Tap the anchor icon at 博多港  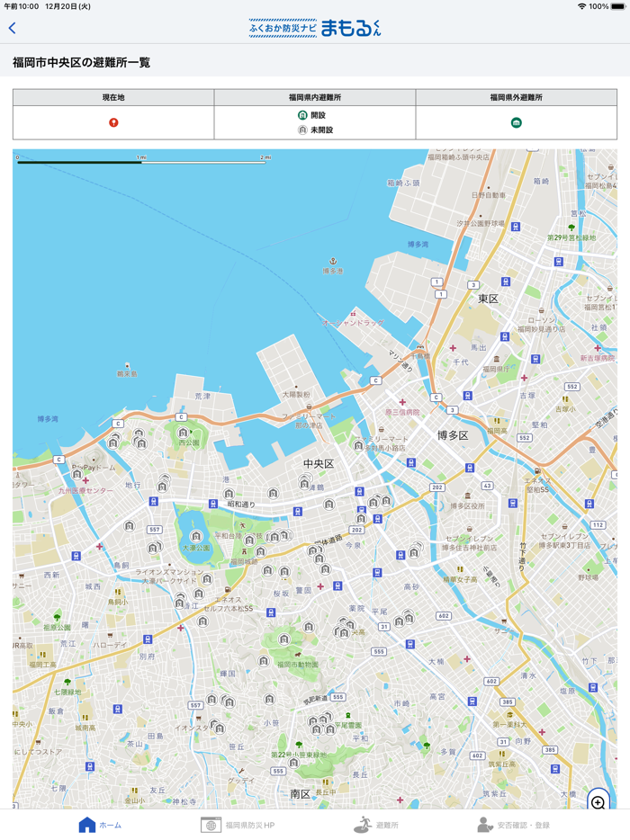click(332, 261)
